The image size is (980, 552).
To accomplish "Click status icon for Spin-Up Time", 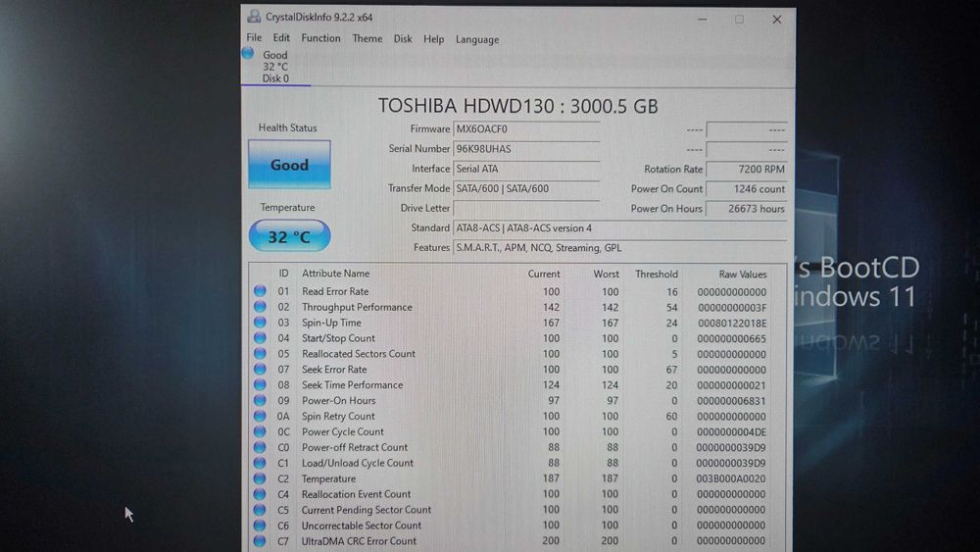I will 260,322.
